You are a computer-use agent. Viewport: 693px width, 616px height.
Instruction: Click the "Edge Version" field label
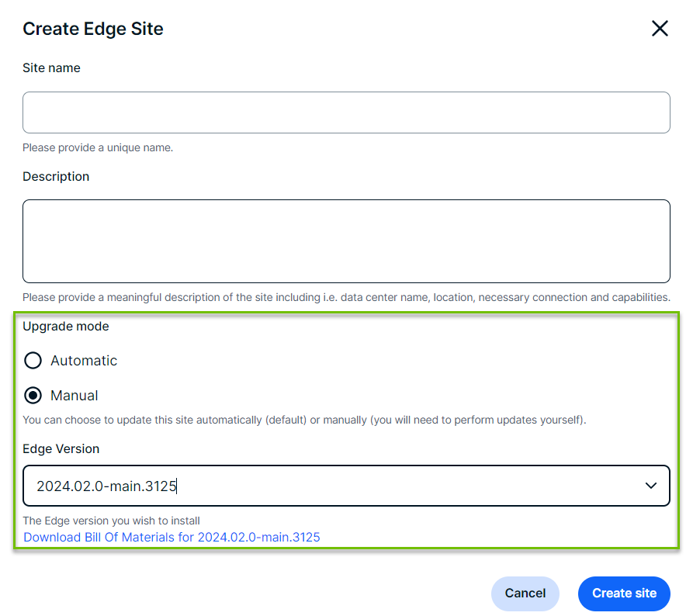[61, 449]
